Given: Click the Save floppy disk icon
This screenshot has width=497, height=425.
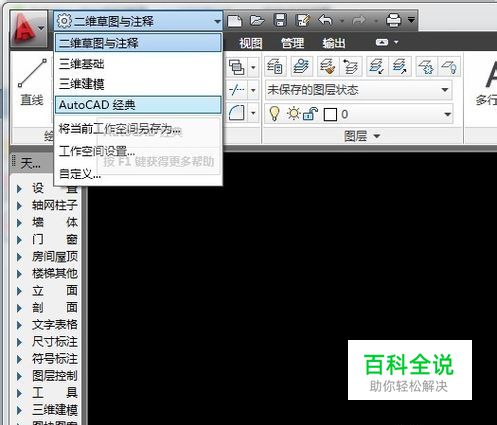Looking at the screenshot, I should click(x=280, y=21).
